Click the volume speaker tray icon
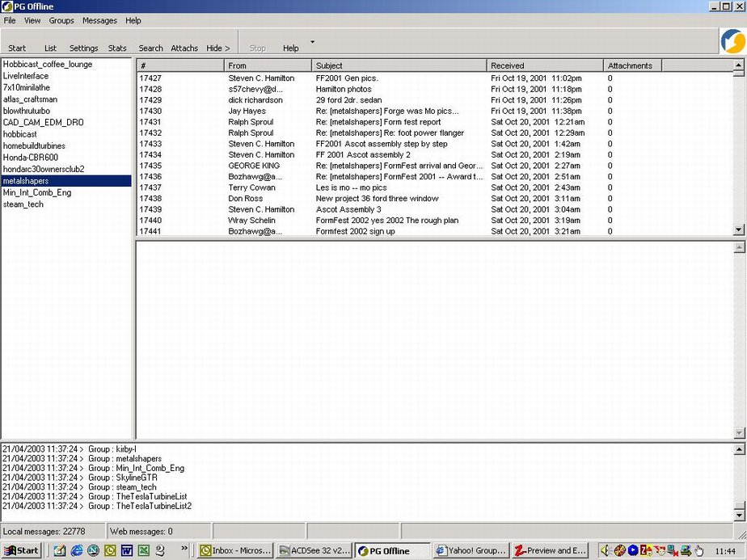This screenshot has height=560, width=747. (605, 550)
